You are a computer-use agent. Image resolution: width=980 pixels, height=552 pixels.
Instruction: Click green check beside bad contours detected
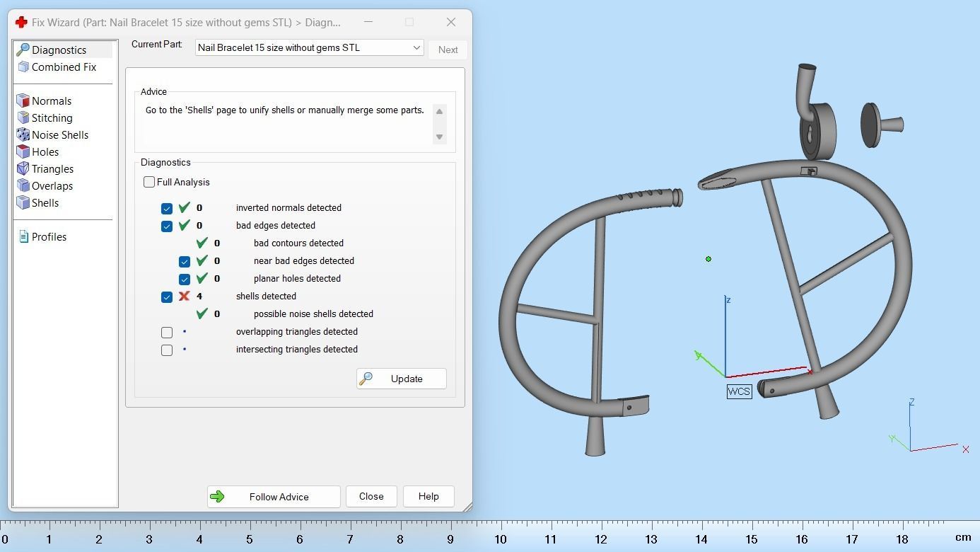(x=202, y=243)
